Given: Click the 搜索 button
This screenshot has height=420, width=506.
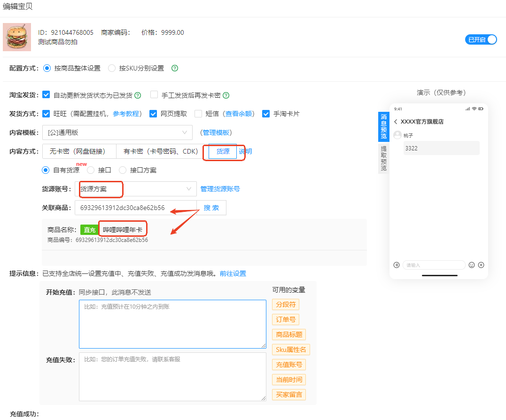Looking at the screenshot, I should (x=211, y=208).
